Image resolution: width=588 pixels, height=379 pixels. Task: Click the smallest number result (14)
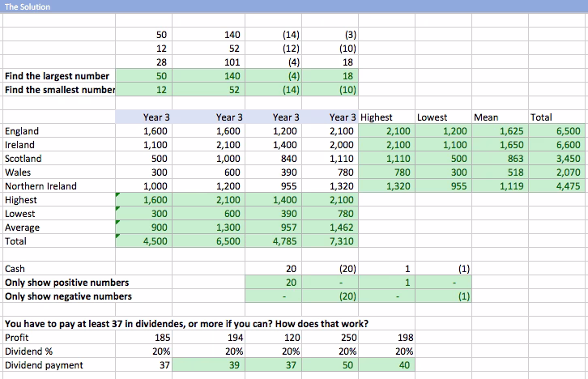click(x=274, y=90)
